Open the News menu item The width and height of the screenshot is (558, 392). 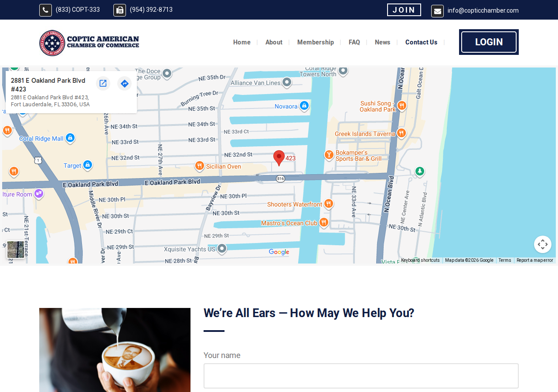pyautogui.click(x=383, y=42)
